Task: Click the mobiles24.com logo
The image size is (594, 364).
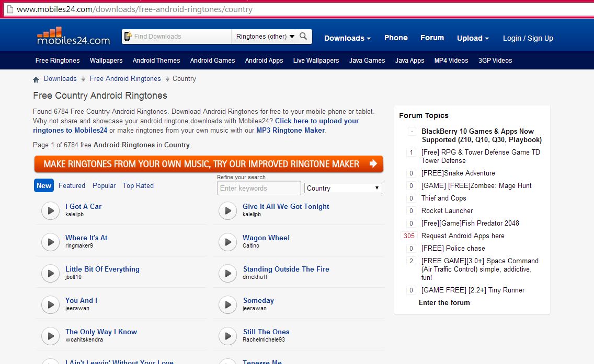Action: point(74,37)
